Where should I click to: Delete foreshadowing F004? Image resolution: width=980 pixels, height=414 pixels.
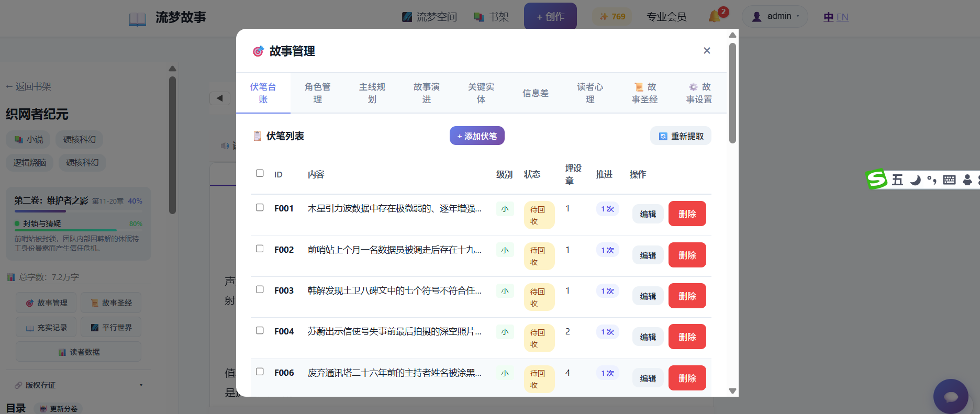tap(687, 337)
